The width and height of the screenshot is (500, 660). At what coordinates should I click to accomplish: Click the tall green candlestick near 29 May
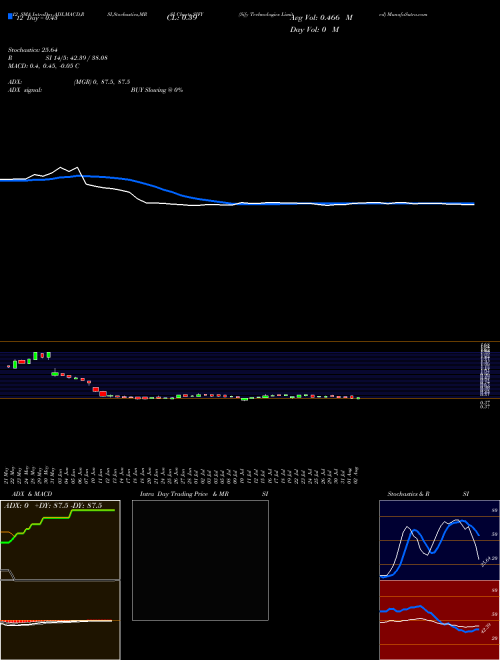pyautogui.click(x=35, y=356)
